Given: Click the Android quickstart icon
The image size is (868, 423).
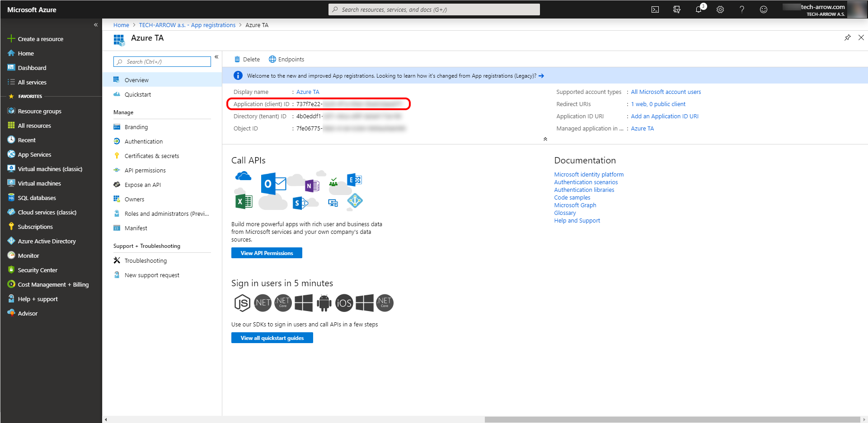Looking at the screenshot, I should pyautogui.click(x=324, y=303).
